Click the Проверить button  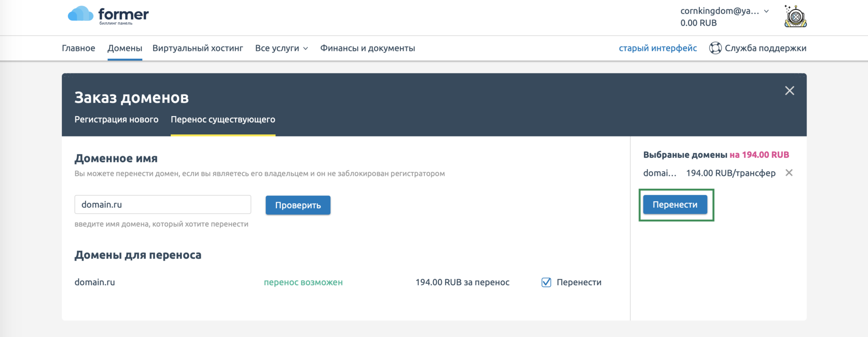298,205
